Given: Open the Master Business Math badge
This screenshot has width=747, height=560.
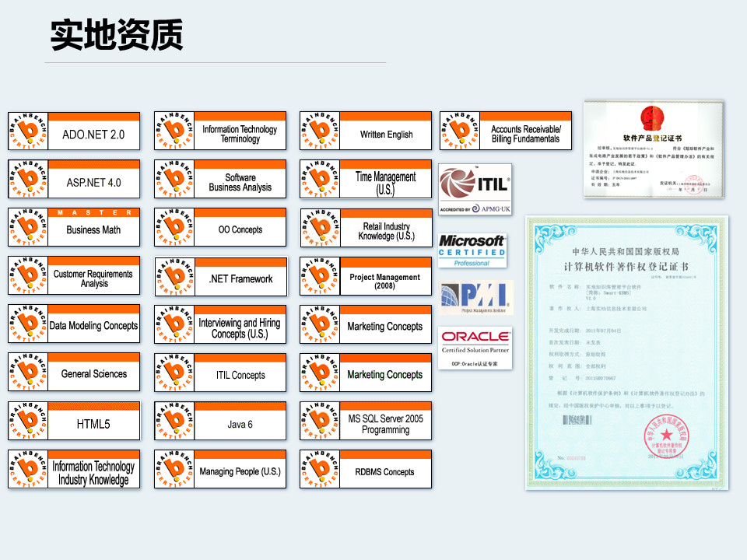Looking at the screenshot, I should [74, 227].
